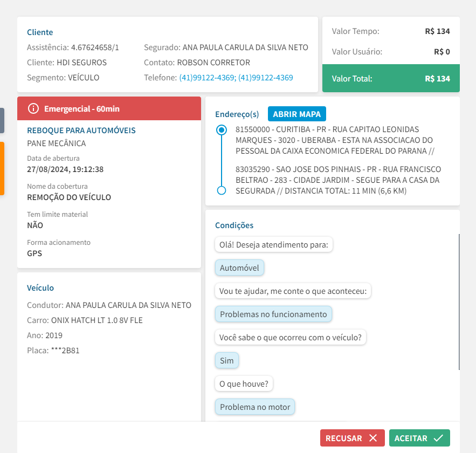Click the Sim answer bubble

pyautogui.click(x=227, y=361)
